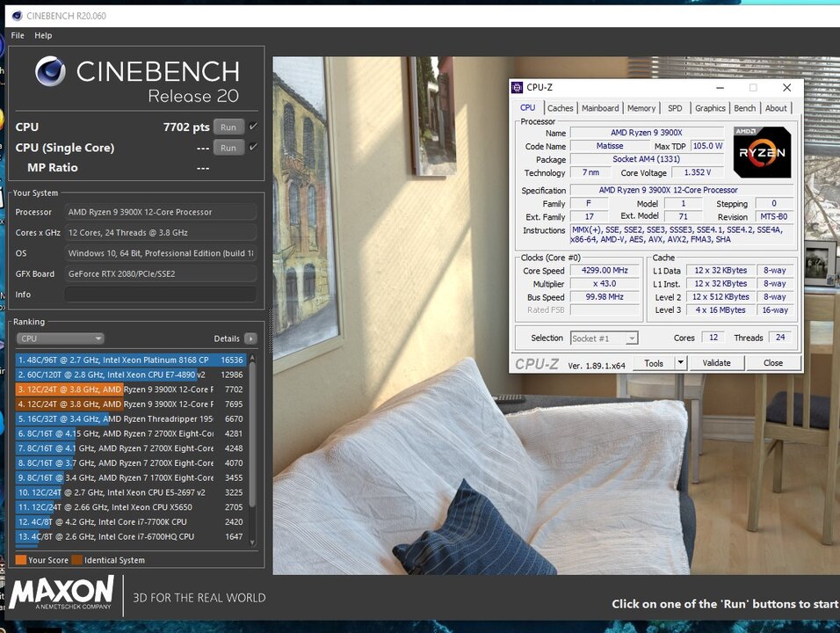This screenshot has height=633, width=840.
Task: Click the Validate button in CPU-Z
Action: tap(716, 363)
